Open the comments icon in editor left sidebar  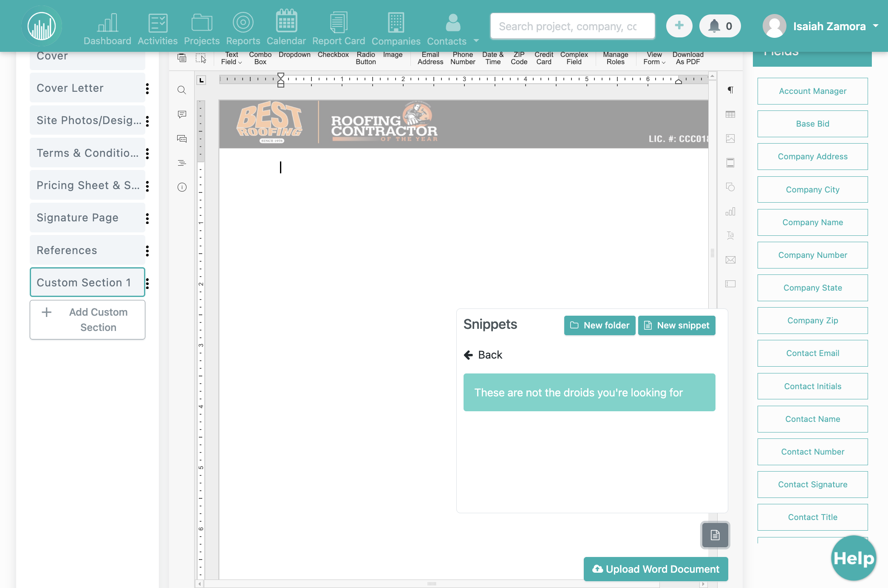(182, 114)
